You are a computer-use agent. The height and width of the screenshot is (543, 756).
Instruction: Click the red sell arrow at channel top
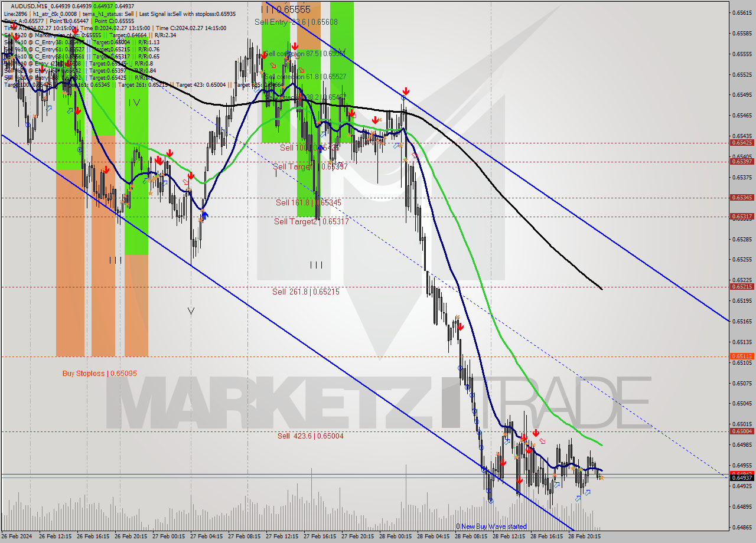406,91
